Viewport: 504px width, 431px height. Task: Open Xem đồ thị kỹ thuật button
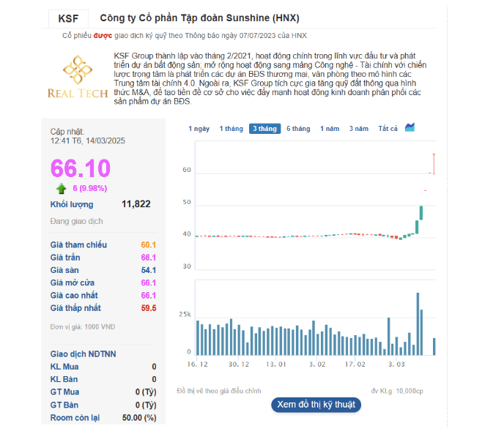point(316,405)
